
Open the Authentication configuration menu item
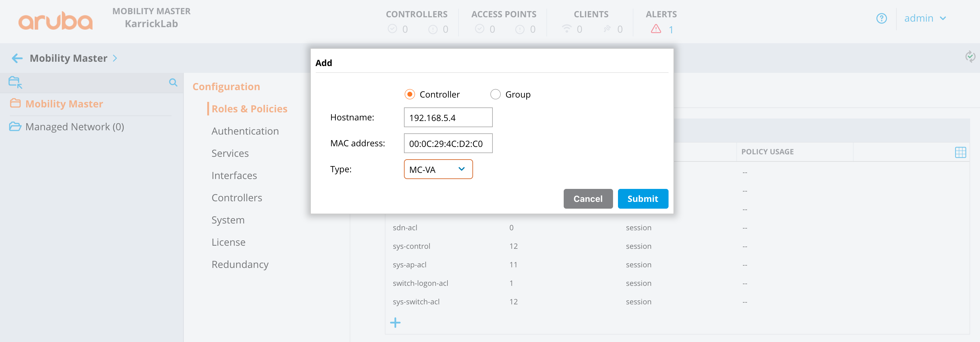click(x=245, y=131)
